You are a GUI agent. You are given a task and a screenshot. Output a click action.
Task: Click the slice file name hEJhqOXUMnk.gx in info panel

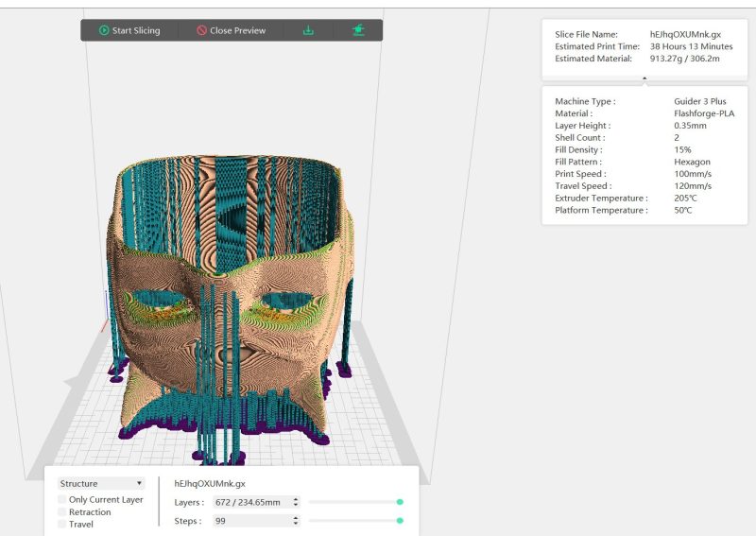[x=685, y=34]
